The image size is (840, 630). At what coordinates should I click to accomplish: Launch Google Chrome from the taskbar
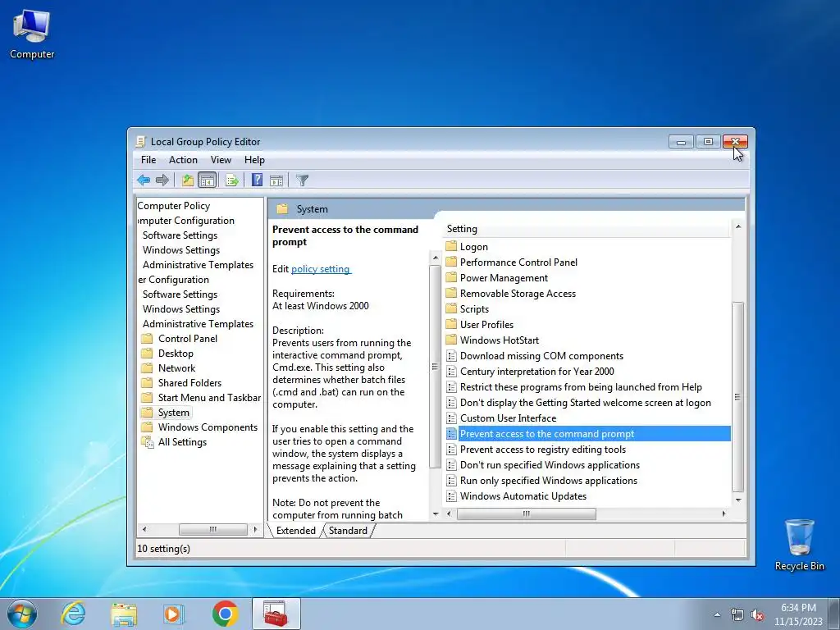click(x=225, y=614)
